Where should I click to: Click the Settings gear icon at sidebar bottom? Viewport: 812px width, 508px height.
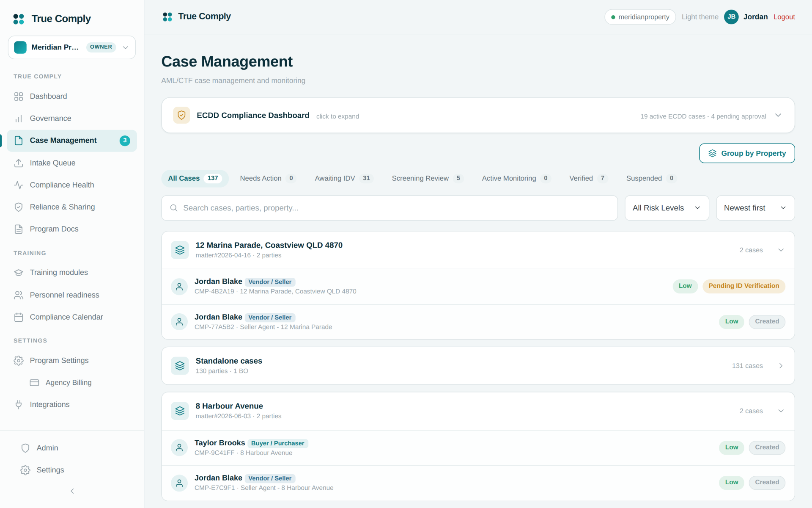[25, 470]
